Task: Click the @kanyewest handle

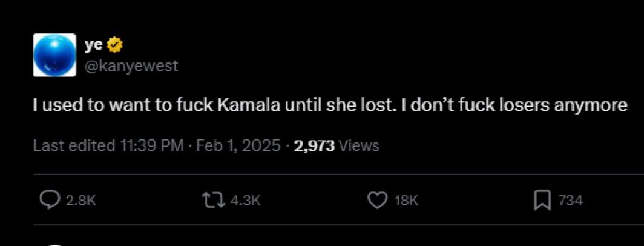Action: point(131,65)
